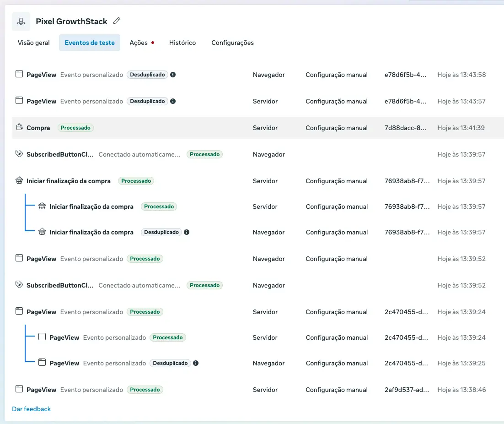Image resolution: width=504 pixels, height=424 pixels.
Task: Click the Pixel GrowthStack dataset icon
Action: coord(21,22)
